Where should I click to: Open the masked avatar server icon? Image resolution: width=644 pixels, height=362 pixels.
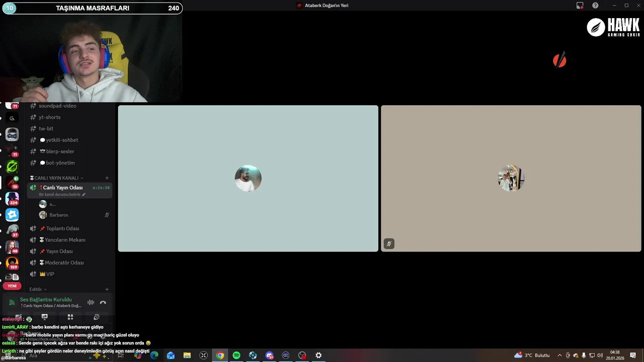click(x=12, y=134)
